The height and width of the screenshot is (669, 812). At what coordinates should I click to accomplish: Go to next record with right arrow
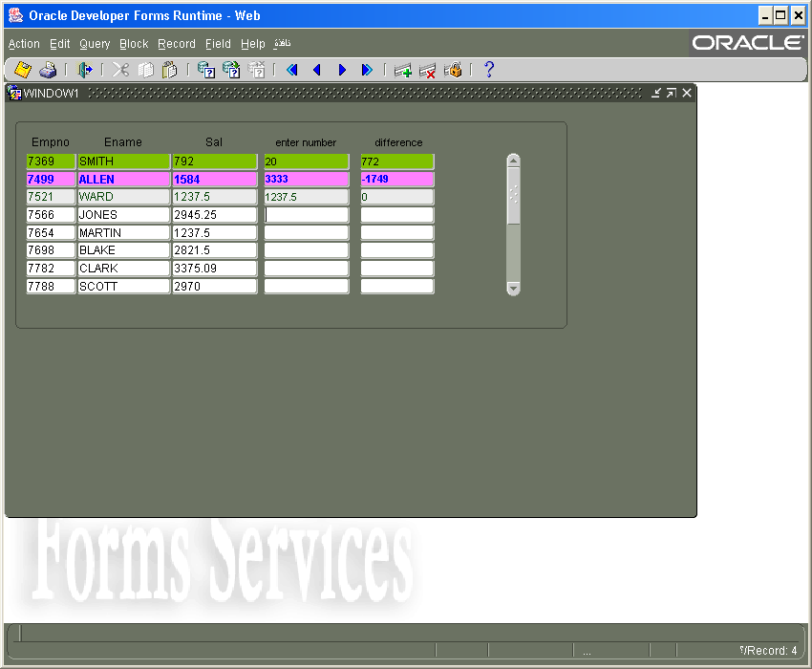[342, 70]
